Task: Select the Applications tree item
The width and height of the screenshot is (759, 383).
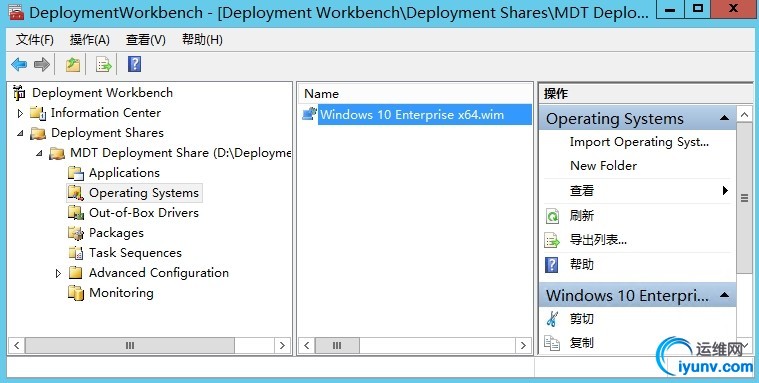Action: click(x=124, y=173)
